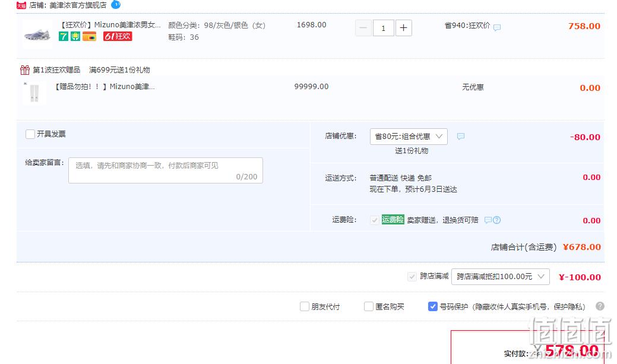617x364 pixels.
Task: Uncheck the 号码保护 checkbox
Action: (432, 306)
